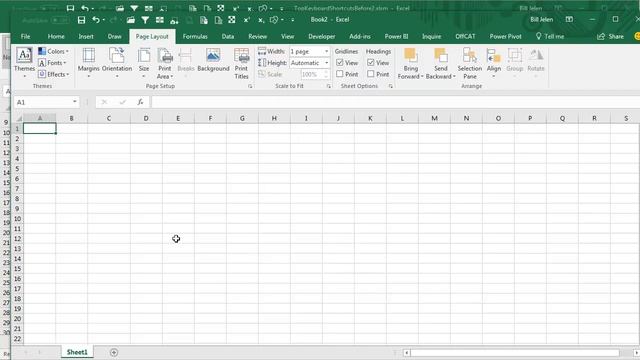Switch to the Insert tab
The width and height of the screenshot is (640, 360).
pos(86,36)
